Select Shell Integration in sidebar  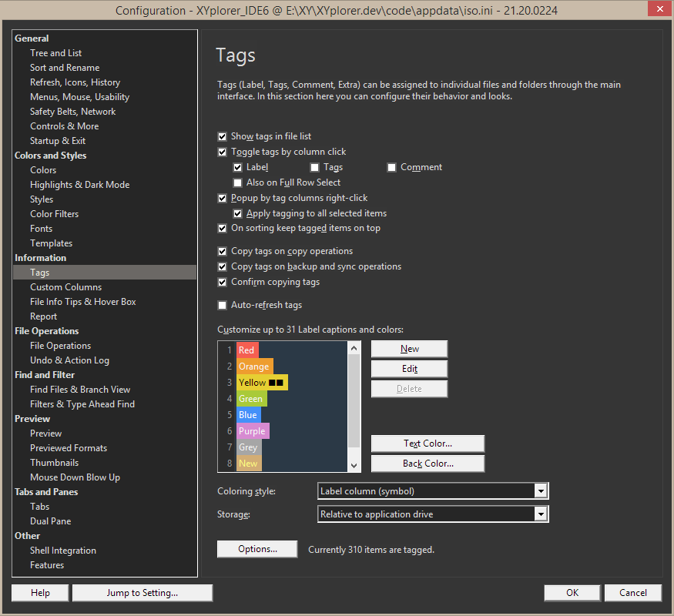(x=63, y=551)
